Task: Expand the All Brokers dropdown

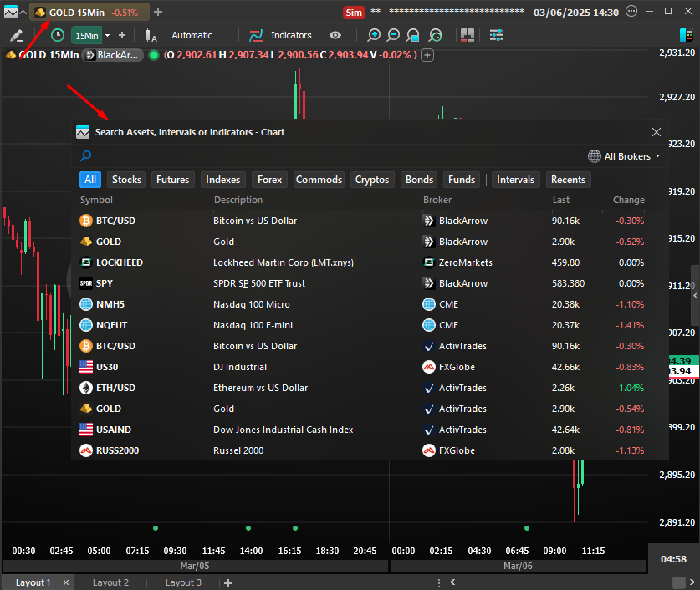Action: (624, 156)
